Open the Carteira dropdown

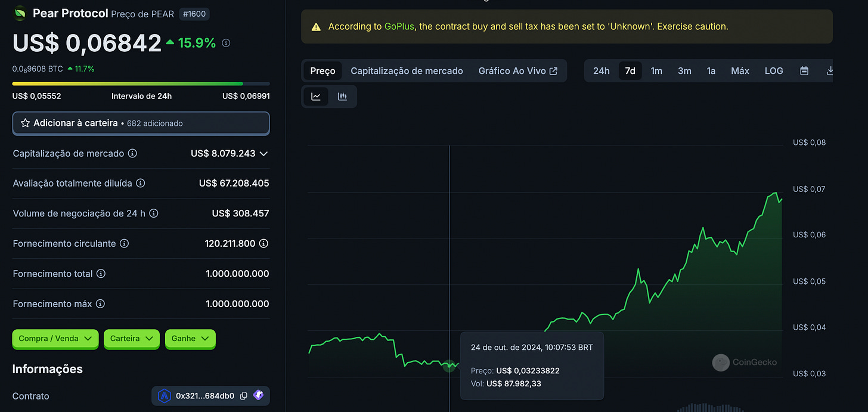click(x=132, y=339)
